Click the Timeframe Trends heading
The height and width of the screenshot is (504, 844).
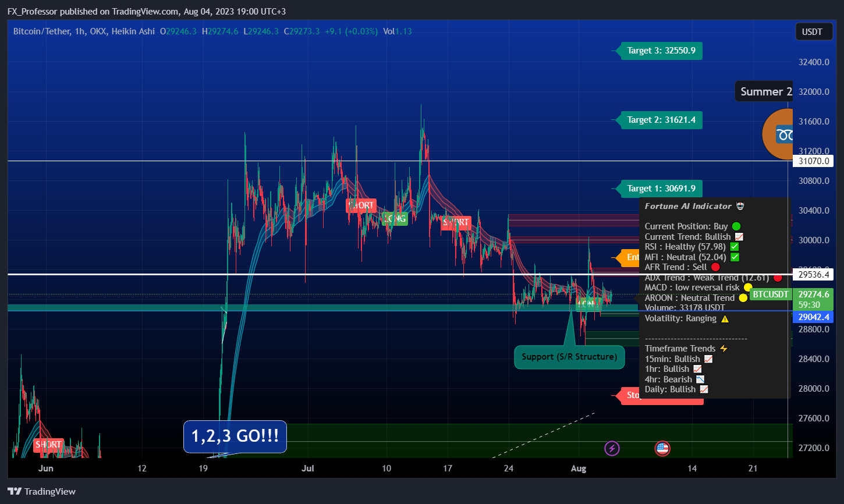pos(680,349)
